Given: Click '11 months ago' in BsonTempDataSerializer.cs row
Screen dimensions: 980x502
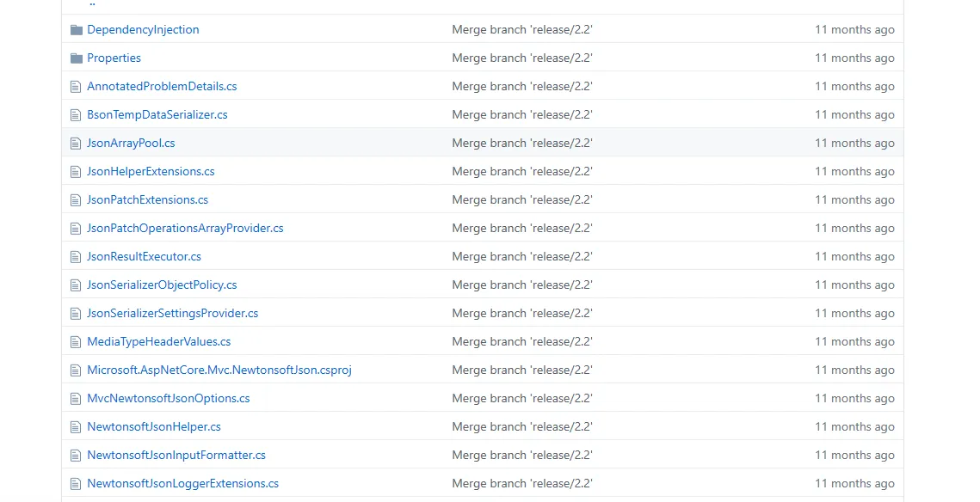Looking at the screenshot, I should coord(854,115).
